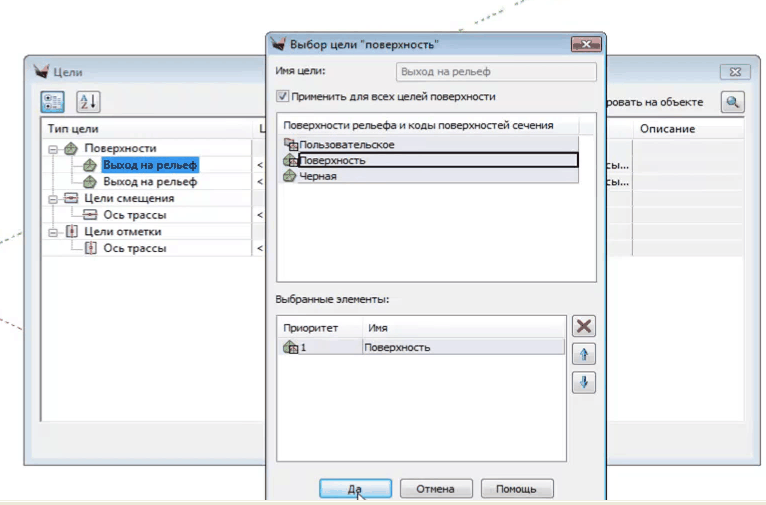Click the categorized view icon in Цели toolbar
The width and height of the screenshot is (766, 505).
pos(52,101)
